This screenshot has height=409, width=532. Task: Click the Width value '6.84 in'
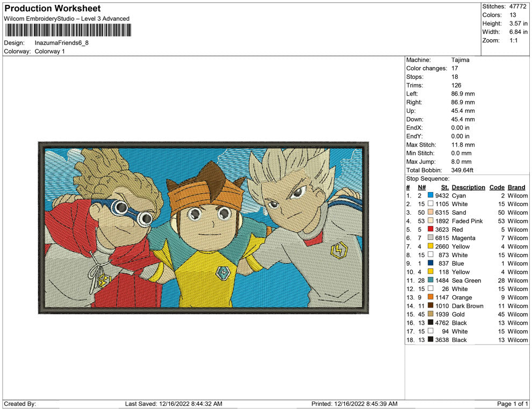pos(518,32)
